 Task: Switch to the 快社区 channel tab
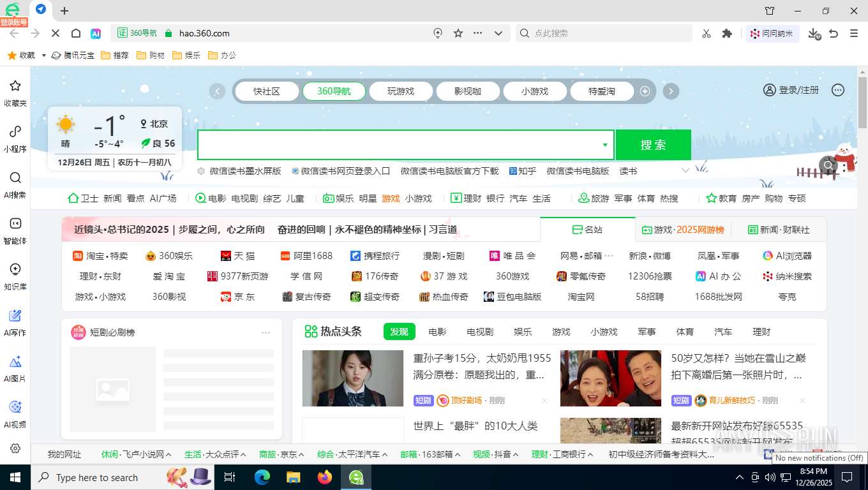tap(267, 91)
